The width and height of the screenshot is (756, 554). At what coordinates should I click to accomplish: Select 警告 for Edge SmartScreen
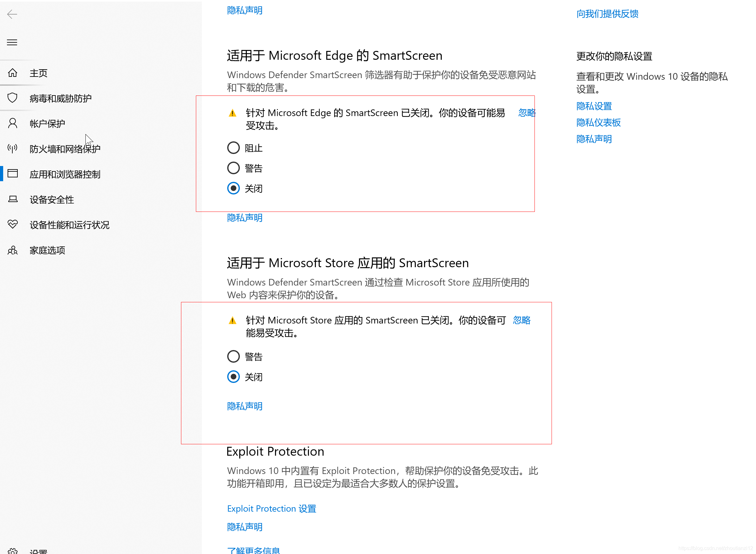[233, 168]
